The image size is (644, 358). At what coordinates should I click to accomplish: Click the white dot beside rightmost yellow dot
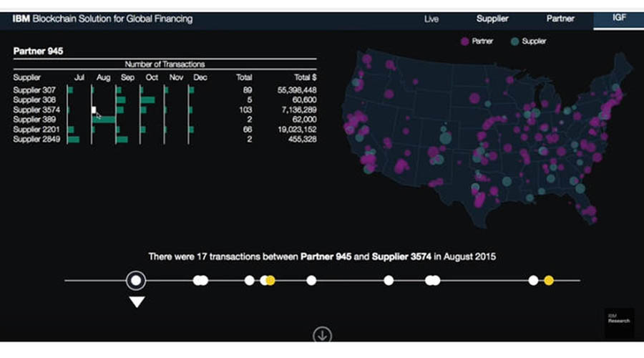(x=533, y=281)
